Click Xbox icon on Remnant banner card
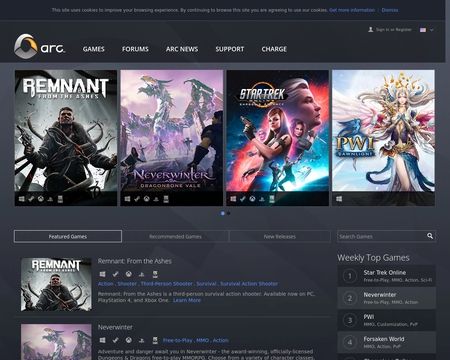450x360 pixels. 41,199
